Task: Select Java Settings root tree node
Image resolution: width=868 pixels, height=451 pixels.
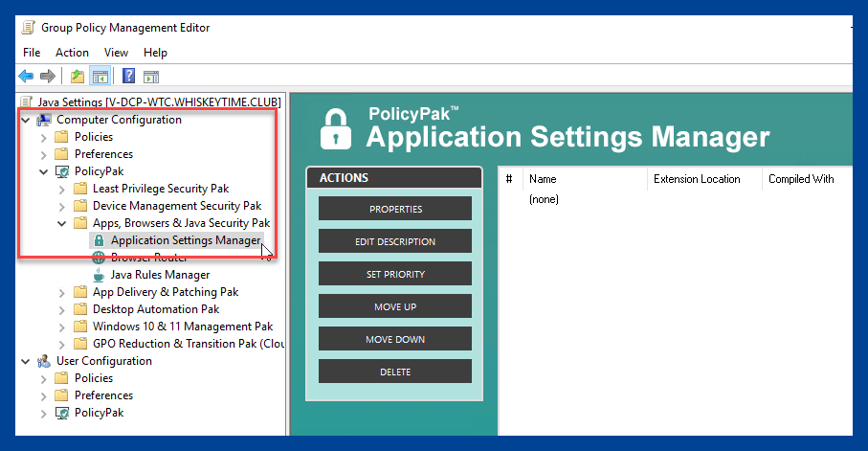Action: point(160,101)
